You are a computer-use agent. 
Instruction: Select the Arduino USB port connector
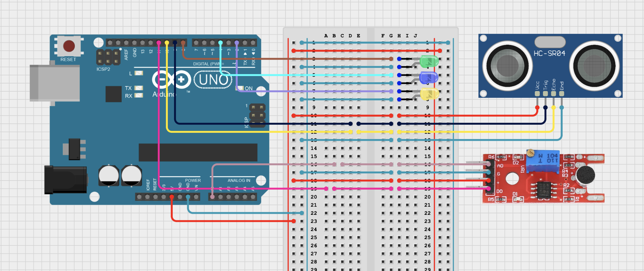(x=55, y=83)
